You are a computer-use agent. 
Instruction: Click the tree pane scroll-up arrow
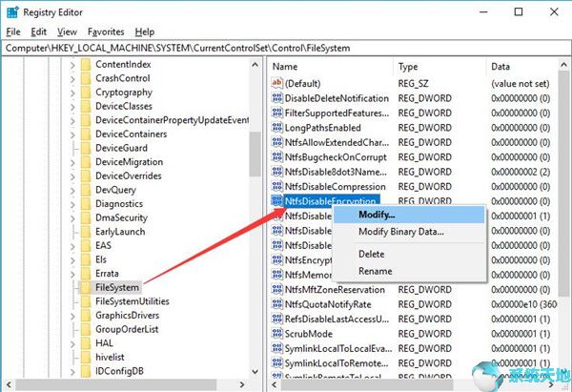255,65
